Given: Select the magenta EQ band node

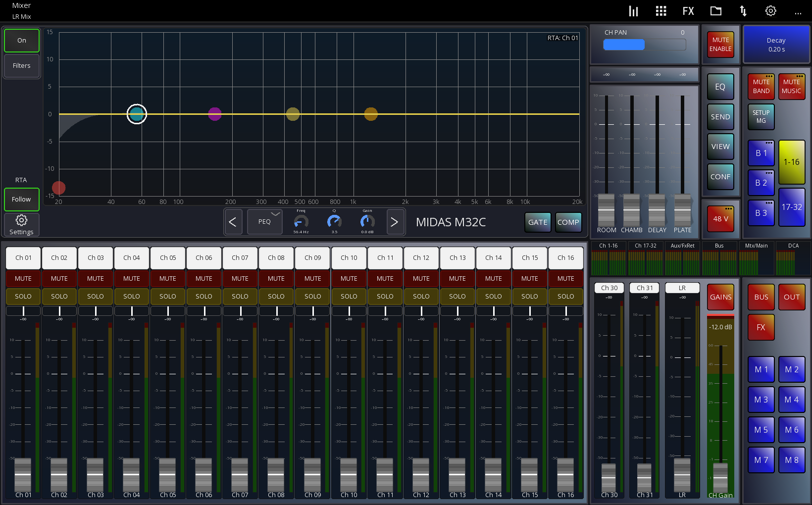Looking at the screenshot, I should click(214, 114).
